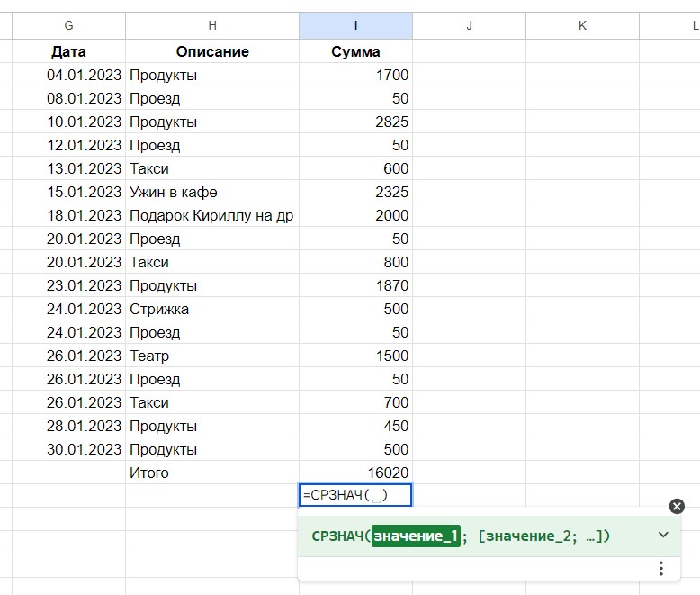Select the Описание header cell
This screenshot has width=700, height=595.
[x=212, y=51]
